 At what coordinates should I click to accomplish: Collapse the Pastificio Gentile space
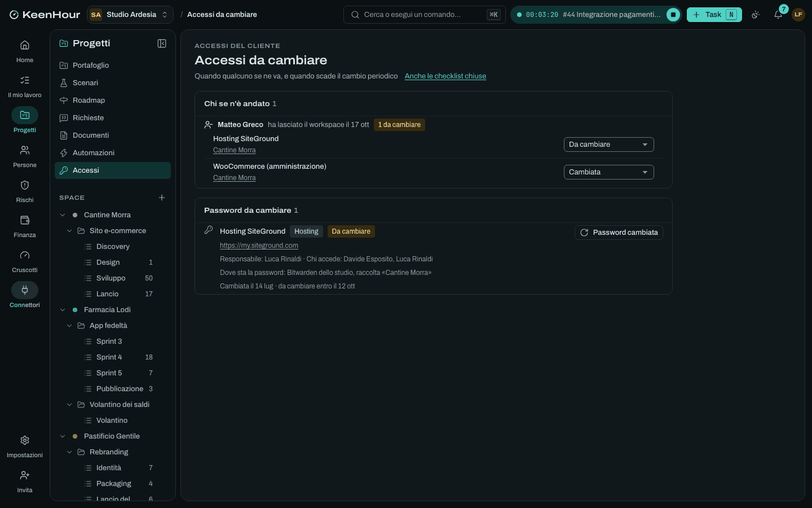[x=63, y=436]
